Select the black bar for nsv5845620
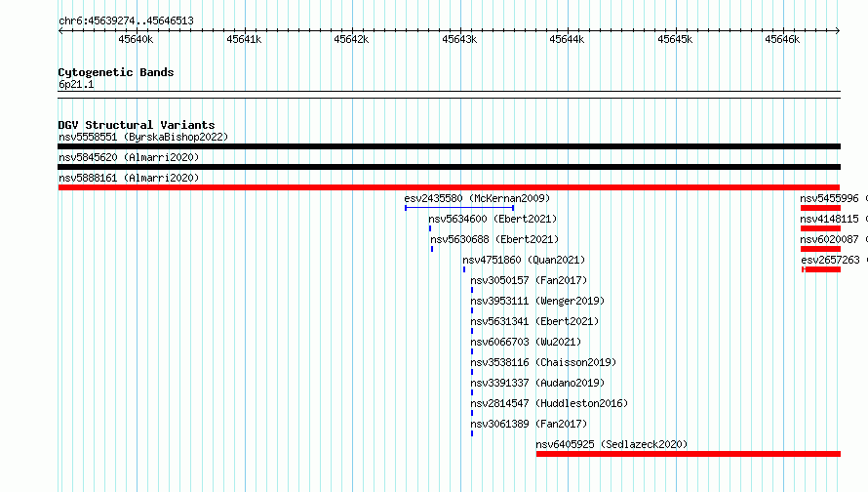 click(449, 167)
